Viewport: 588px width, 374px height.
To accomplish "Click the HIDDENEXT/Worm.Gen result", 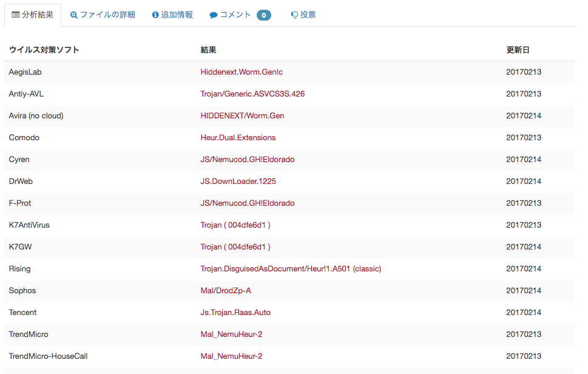I will (x=242, y=115).
